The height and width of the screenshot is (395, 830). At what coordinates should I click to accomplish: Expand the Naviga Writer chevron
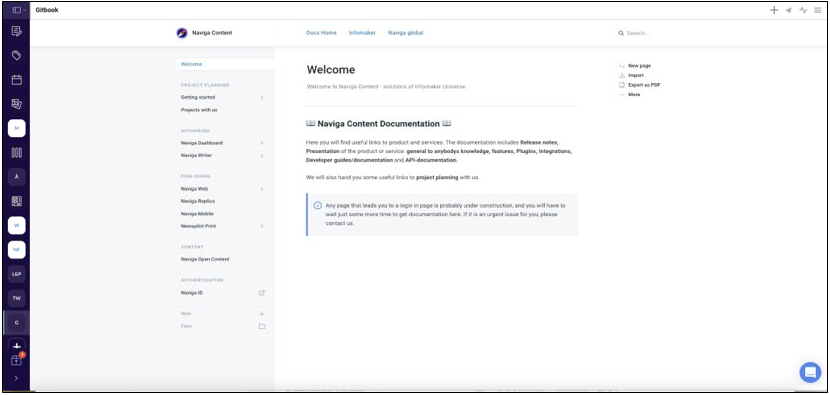point(261,156)
